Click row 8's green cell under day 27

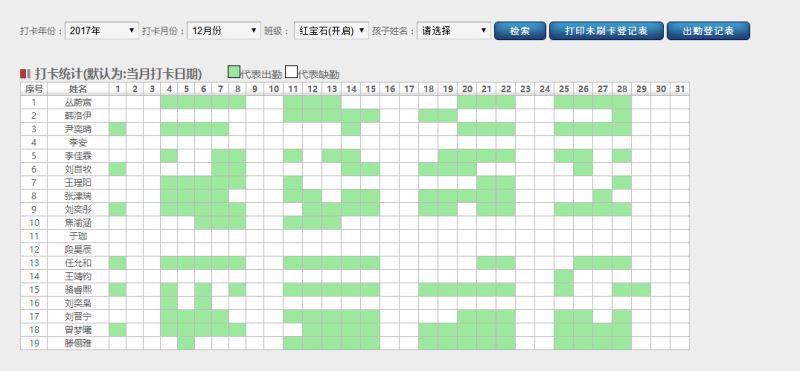[603, 196]
